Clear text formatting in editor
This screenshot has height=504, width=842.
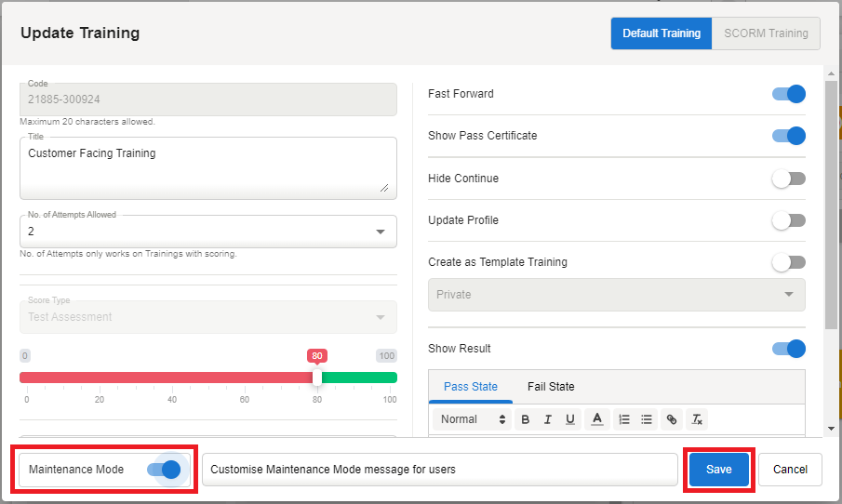696,419
